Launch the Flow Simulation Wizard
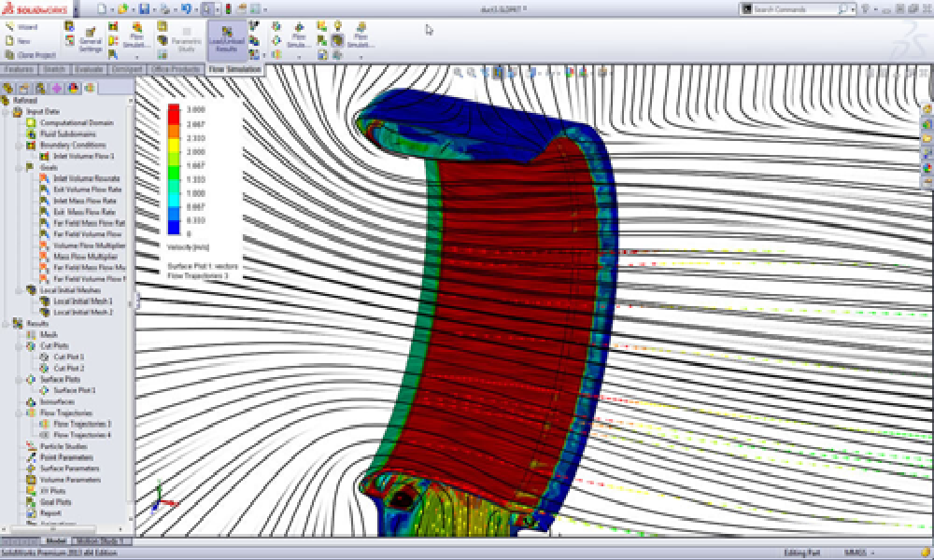 [x=26, y=28]
